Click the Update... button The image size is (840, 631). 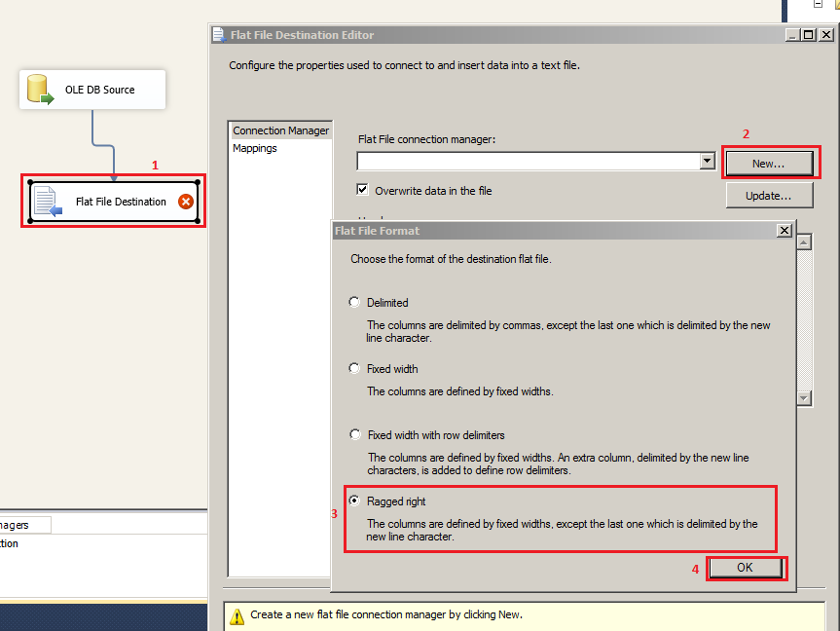[769, 196]
